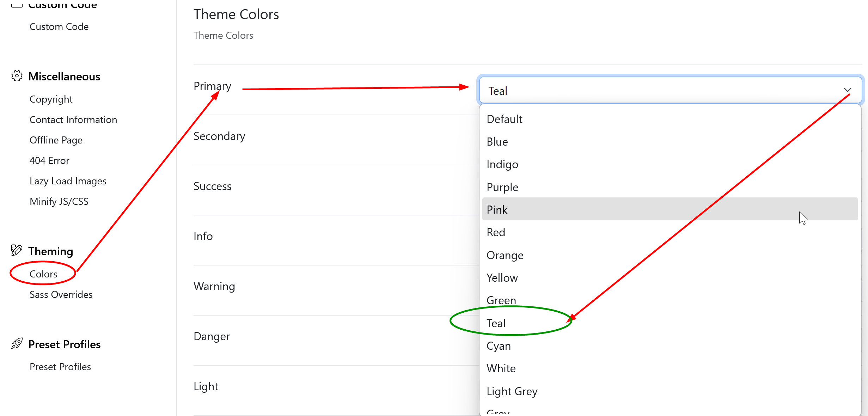Pick the Default color option
Image resolution: width=868 pixels, height=416 pixels.
coord(505,119)
